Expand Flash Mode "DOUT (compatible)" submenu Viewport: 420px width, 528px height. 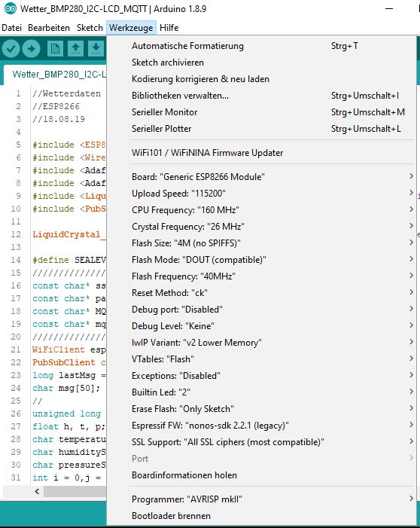tap(262, 259)
